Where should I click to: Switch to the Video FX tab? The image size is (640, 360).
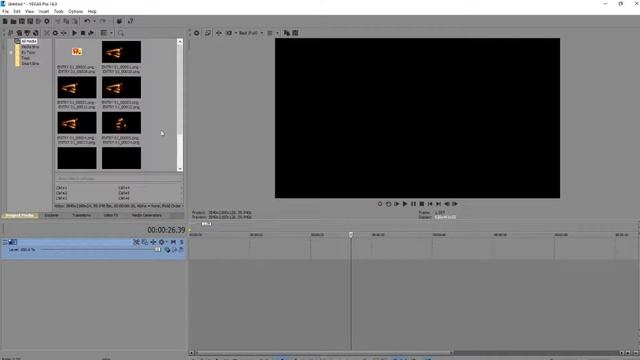(x=111, y=216)
